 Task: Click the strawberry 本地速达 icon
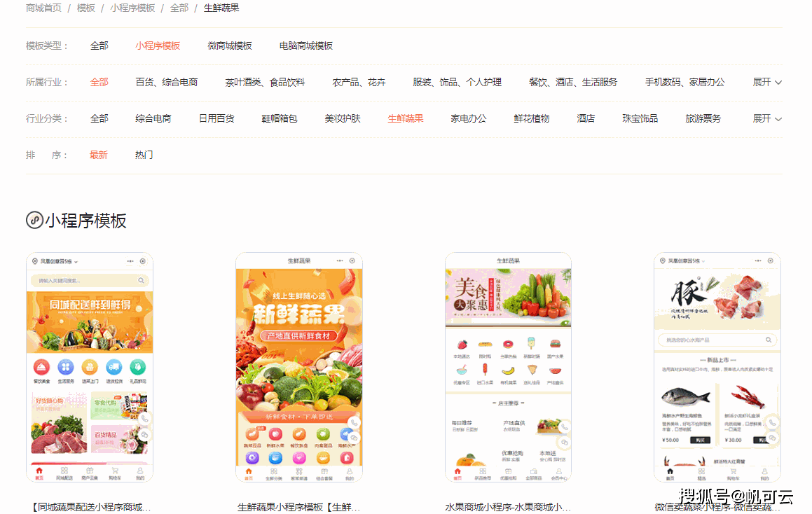pyautogui.click(x=462, y=345)
